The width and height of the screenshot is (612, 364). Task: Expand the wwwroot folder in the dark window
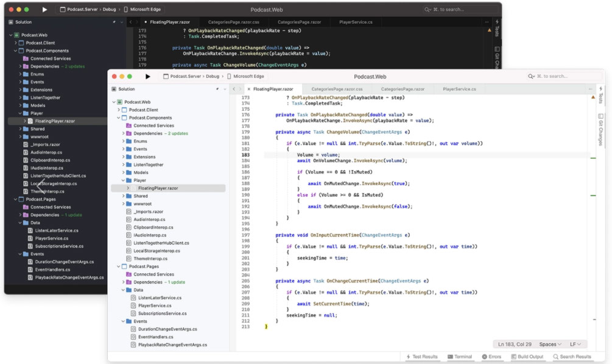(20, 136)
